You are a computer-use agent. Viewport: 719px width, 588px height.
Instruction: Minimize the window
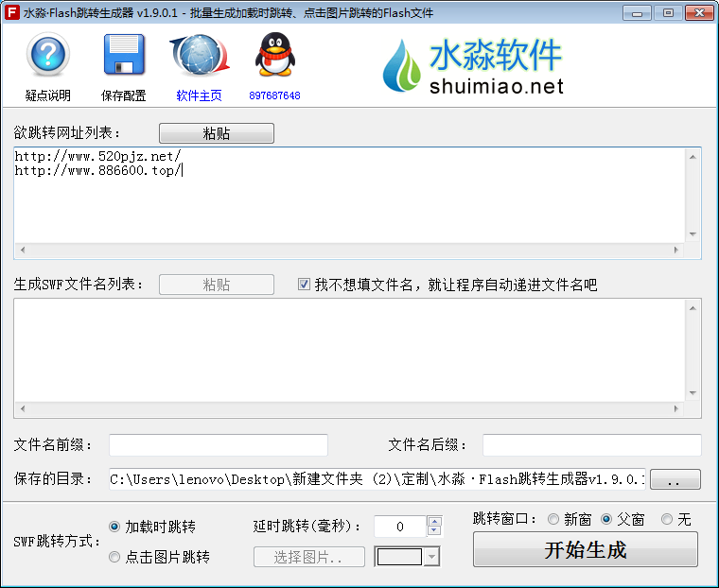coord(637,13)
